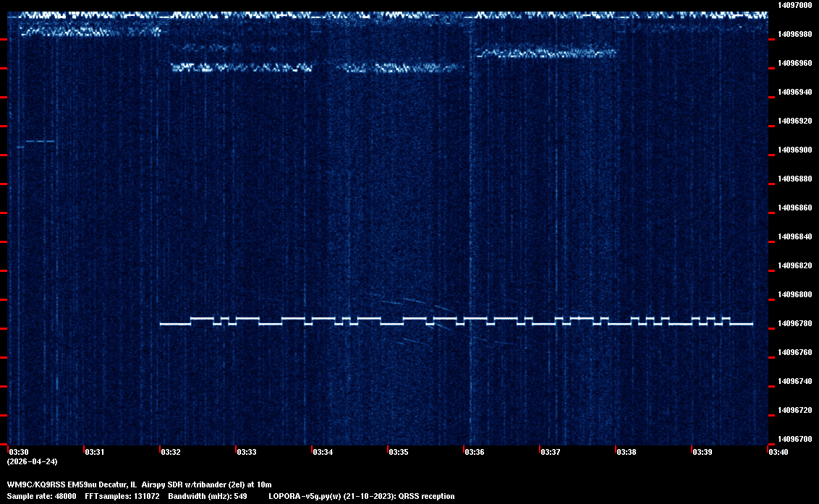Image resolution: width=819 pixels, height=504 pixels.
Task: Click the 03:37 time axis label
Action: click(x=551, y=452)
